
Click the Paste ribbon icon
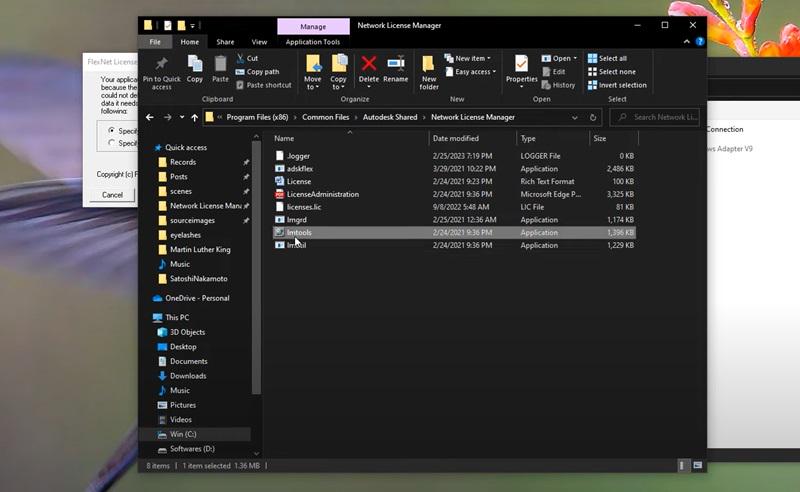click(x=220, y=64)
